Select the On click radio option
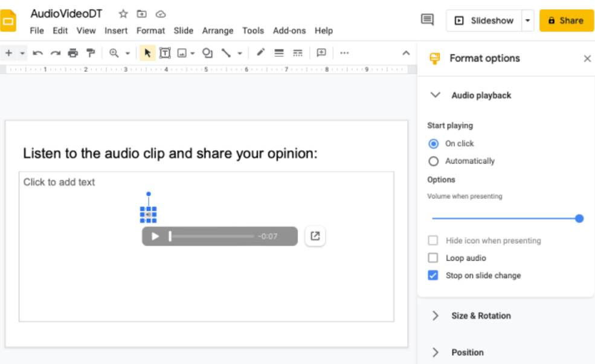 pos(433,144)
